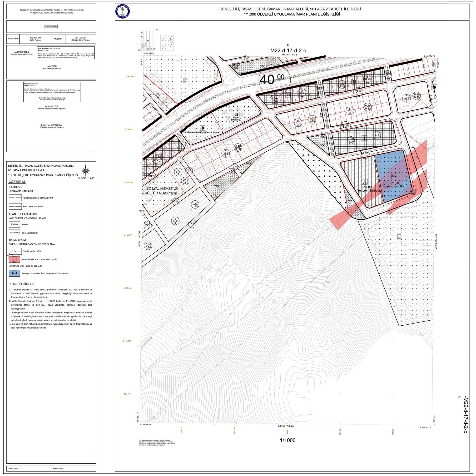Viewport: 476px width, 476px height.
Task: Click the Tavas municipality logo emblem
Action: tap(122, 12)
